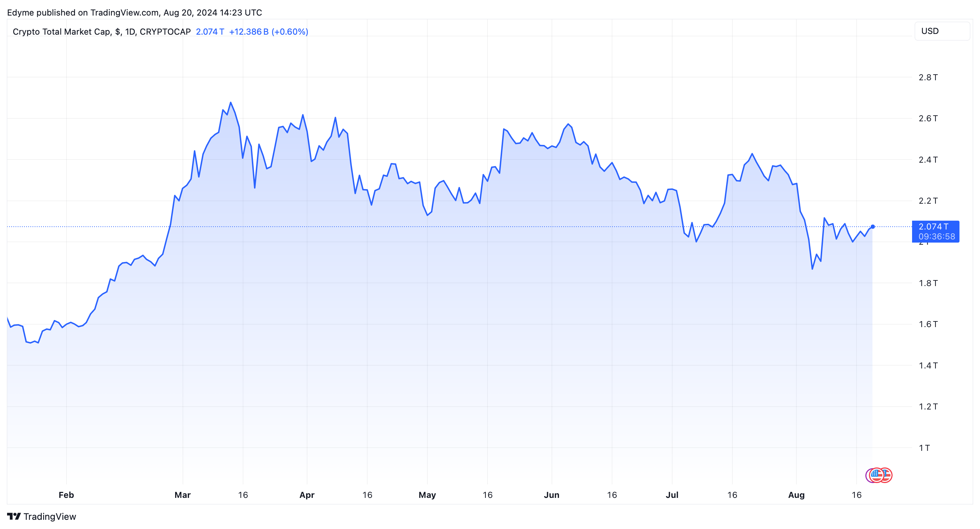Image resolution: width=980 pixels, height=529 pixels.
Task: Click the 09:36:58 countdown timer
Action: 936,237
